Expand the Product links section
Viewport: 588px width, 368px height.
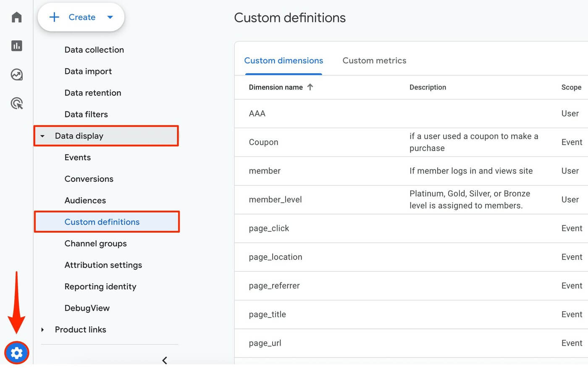click(42, 330)
